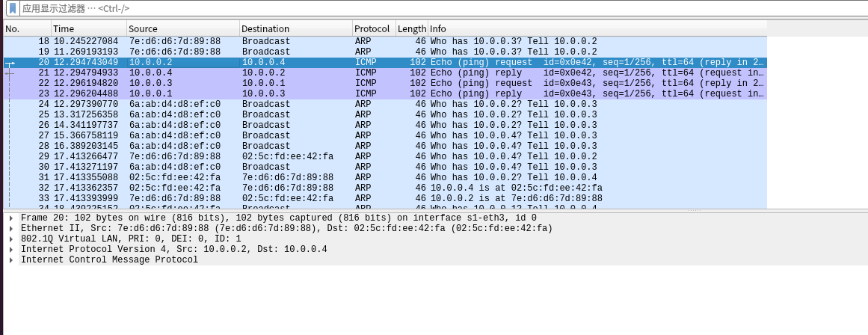Select packet 23 from 10.0.0.1
The height and width of the screenshot is (335, 868).
point(385,94)
